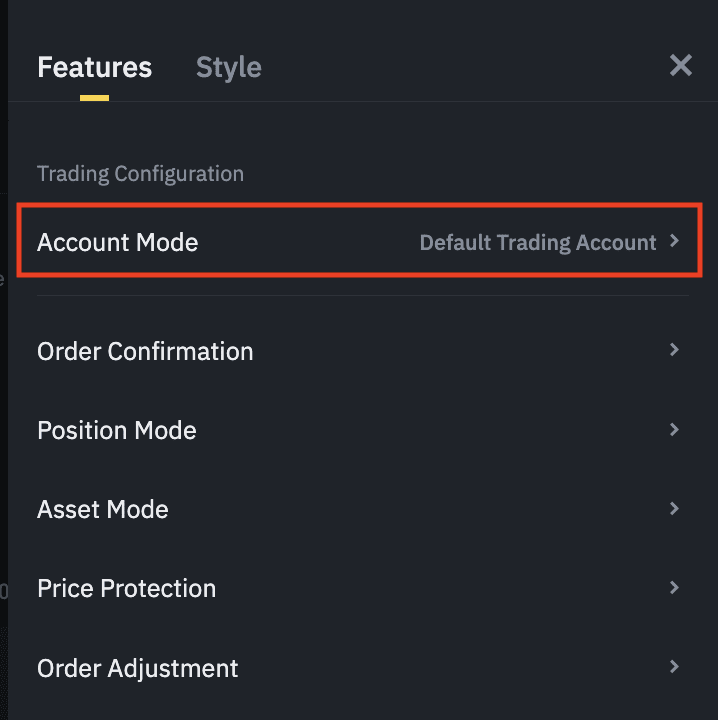Image resolution: width=718 pixels, height=720 pixels.
Task: Open the Order Confirmation settings label
Action: click(x=145, y=351)
